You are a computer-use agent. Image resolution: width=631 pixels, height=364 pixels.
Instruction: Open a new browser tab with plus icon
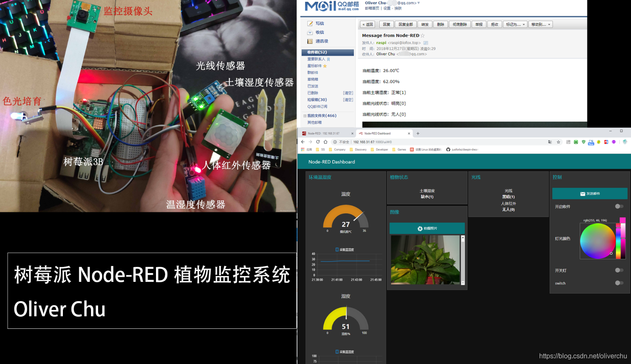tap(418, 134)
